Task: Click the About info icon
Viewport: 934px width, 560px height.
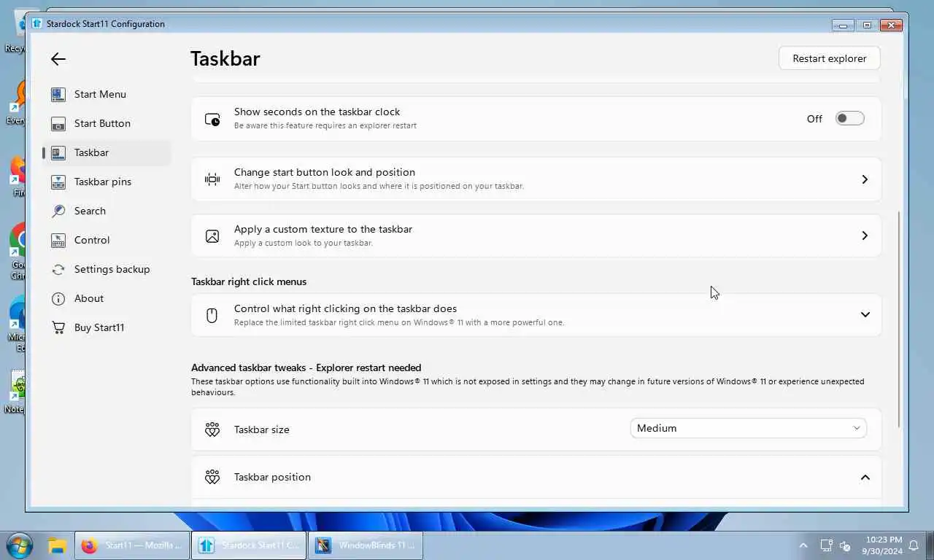Action: click(58, 298)
